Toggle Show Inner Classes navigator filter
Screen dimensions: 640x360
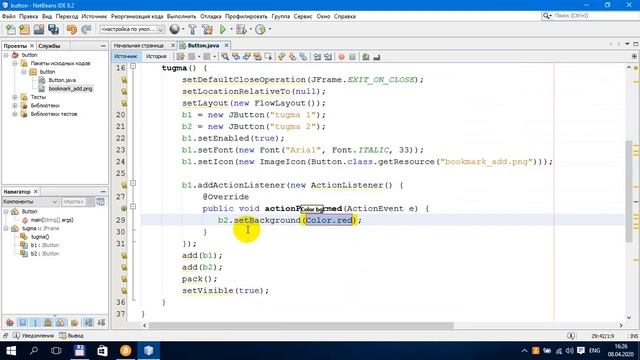(61, 322)
